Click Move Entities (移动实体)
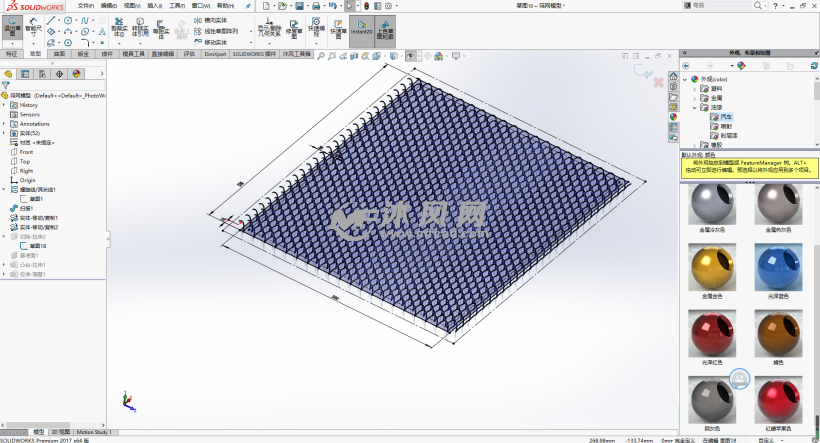Image resolution: width=820 pixels, height=443 pixels. tap(210, 42)
